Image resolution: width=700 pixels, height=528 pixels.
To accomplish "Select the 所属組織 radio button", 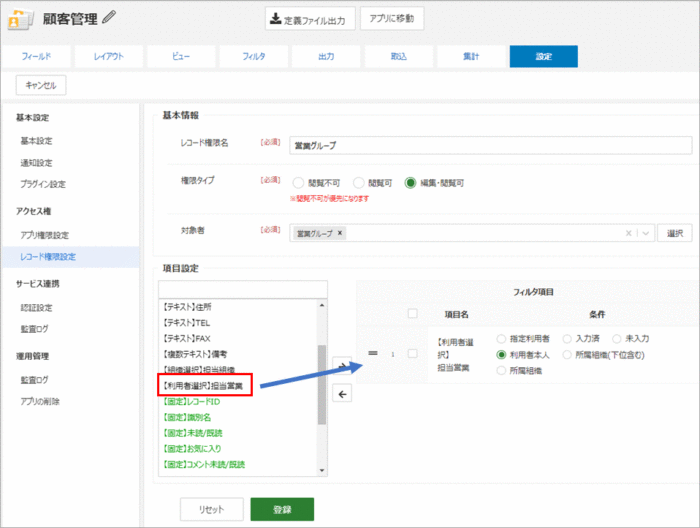I will 501,370.
